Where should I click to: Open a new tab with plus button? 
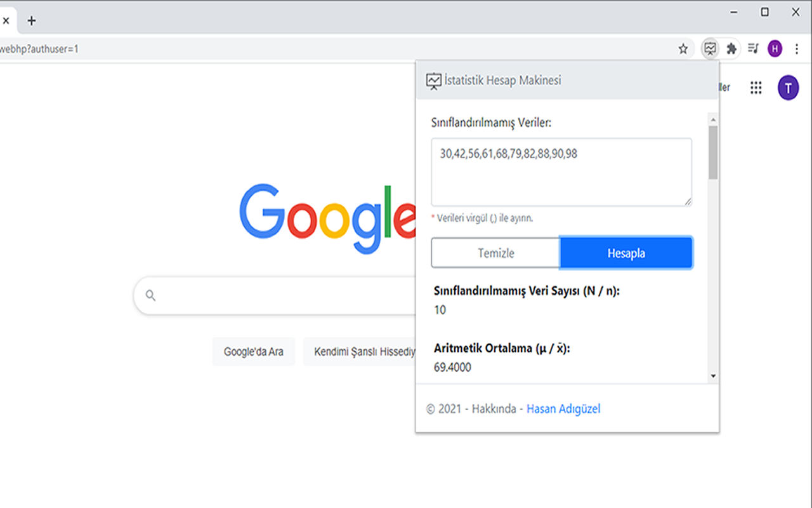point(31,21)
